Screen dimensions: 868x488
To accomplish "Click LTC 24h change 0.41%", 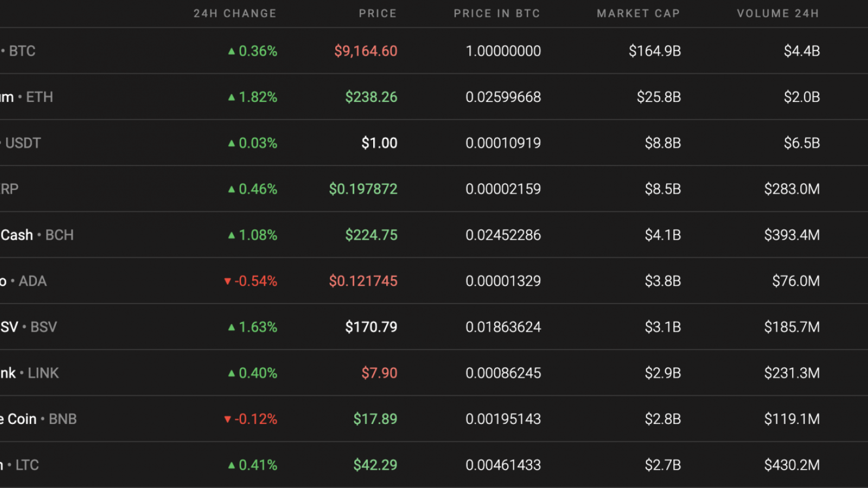I will click(253, 465).
